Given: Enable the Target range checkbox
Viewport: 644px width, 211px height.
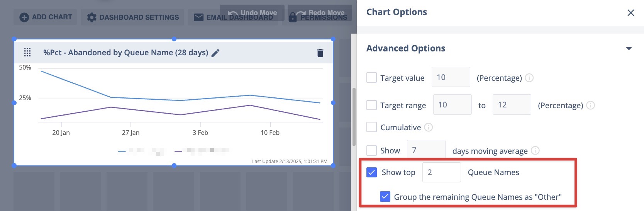Looking at the screenshot, I should point(371,105).
